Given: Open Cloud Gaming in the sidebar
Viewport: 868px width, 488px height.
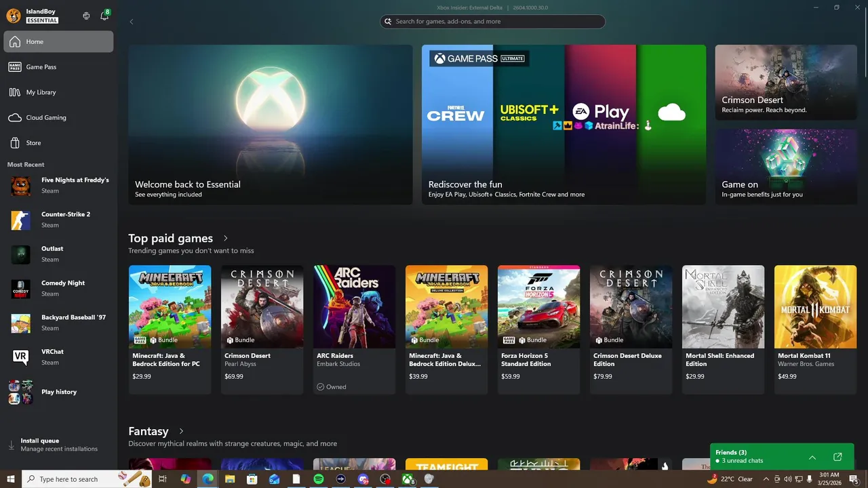Looking at the screenshot, I should [x=58, y=117].
